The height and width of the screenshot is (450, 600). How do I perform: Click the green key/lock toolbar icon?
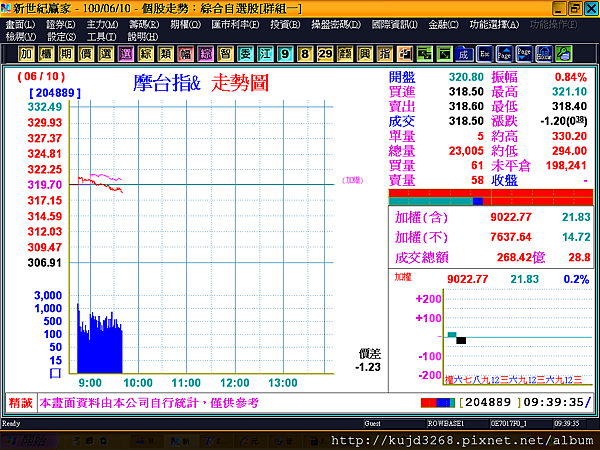click(x=564, y=54)
